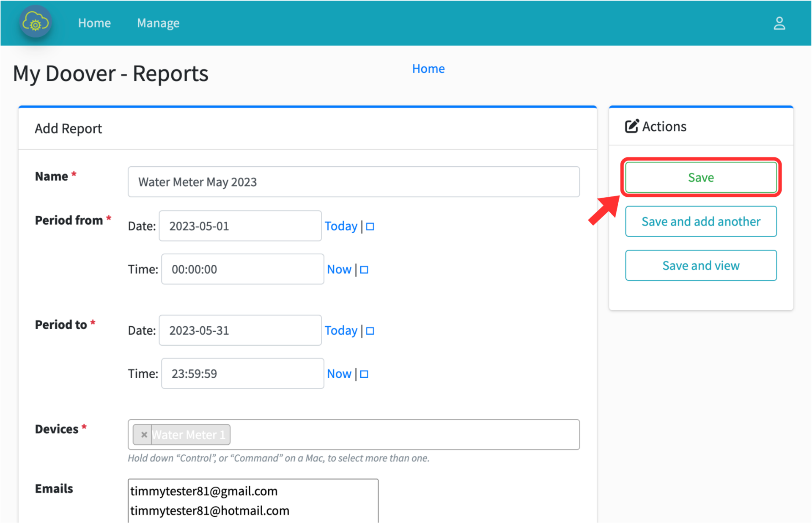
Task: Set Period to time to Now
Action: tap(339, 374)
